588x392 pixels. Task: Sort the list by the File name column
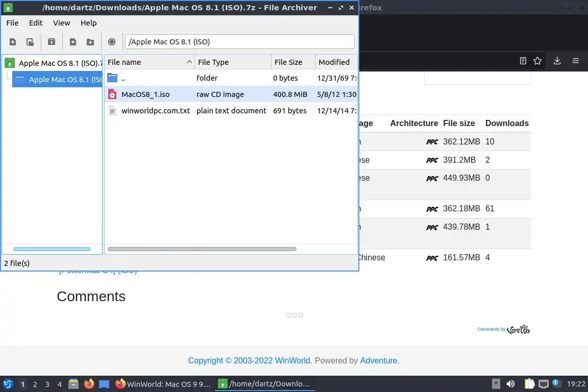coord(149,62)
